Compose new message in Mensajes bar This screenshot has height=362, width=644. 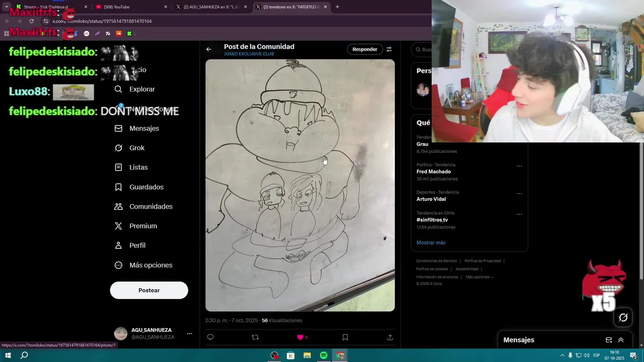tap(609, 340)
